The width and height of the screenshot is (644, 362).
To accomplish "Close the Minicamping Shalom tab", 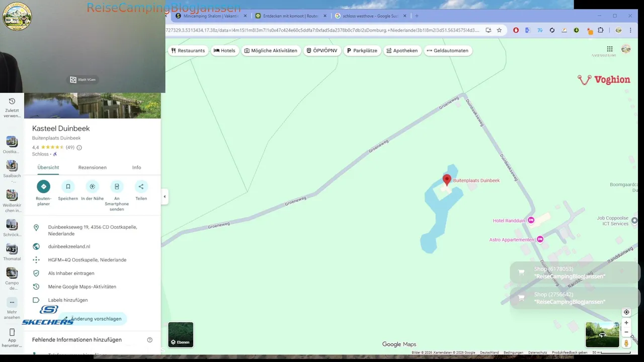I will tap(245, 16).
